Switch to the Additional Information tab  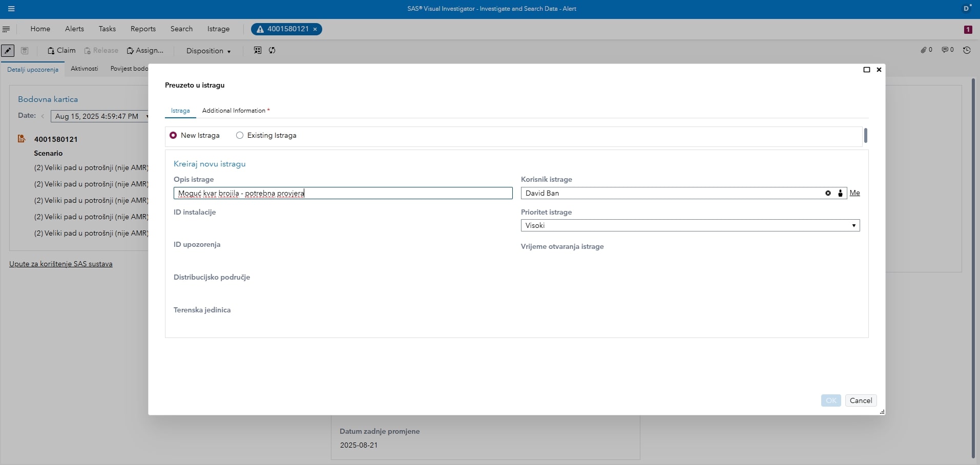coord(235,111)
